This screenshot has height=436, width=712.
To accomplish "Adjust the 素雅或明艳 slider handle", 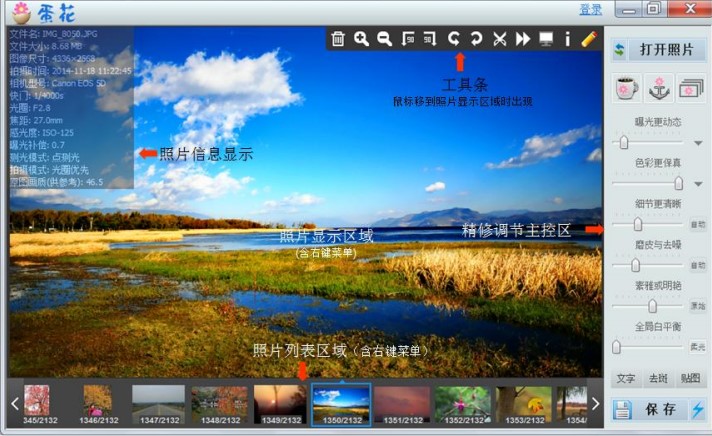I will pos(653,306).
